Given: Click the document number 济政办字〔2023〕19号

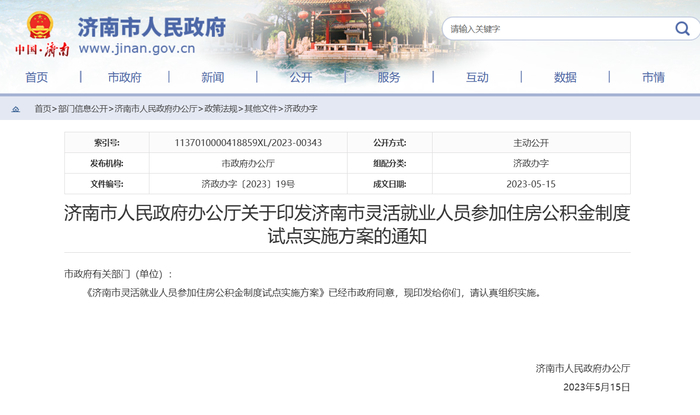Looking at the screenshot, I should pyautogui.click(x=248, y=184).
